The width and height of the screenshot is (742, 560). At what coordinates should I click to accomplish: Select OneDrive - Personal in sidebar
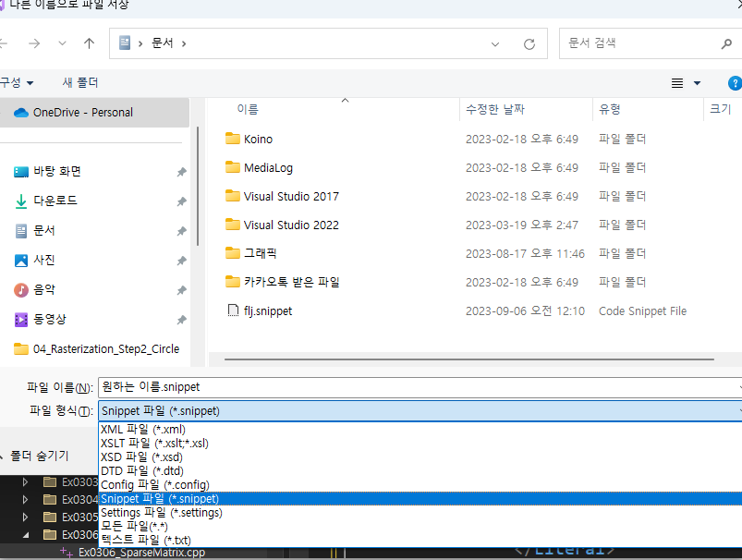pyautogui.click(x=94, y=113)
